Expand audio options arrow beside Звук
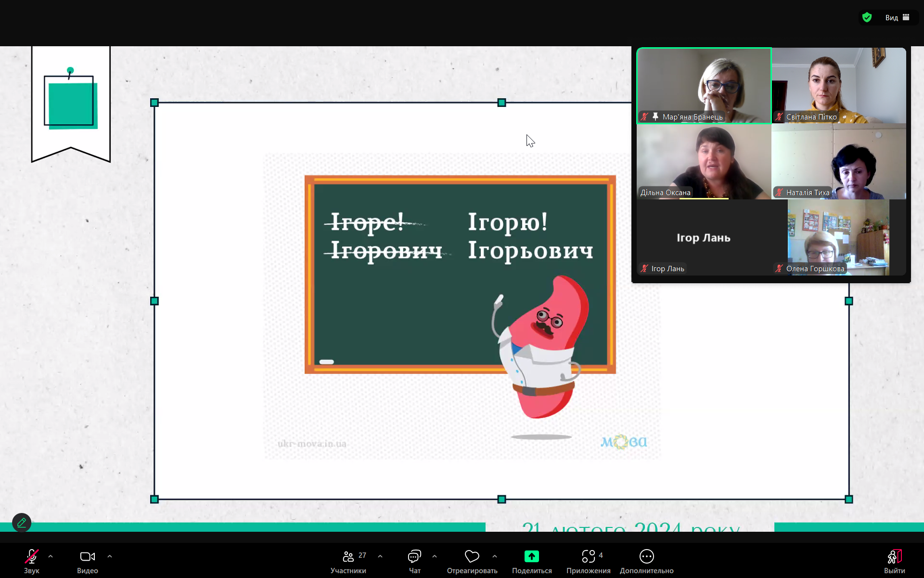Viewport: 924px width, 578px height. click(51, 556)
